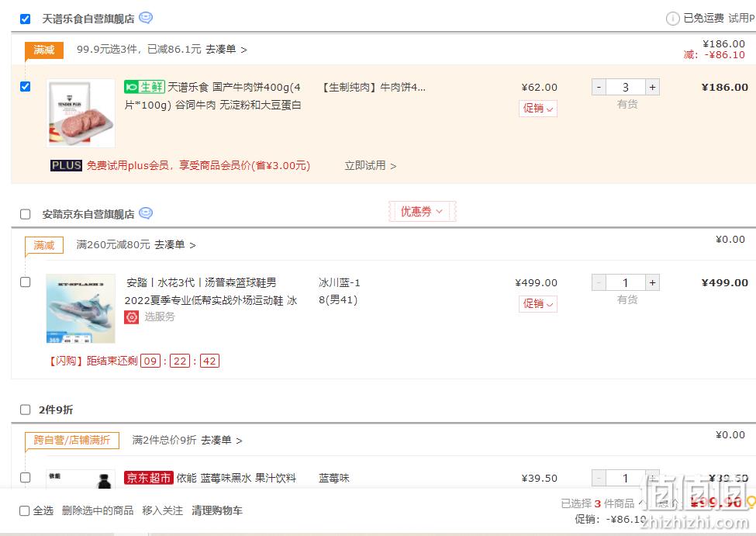
Task: Uncheck the 牛肉饼 item checkbox
Action: point(25,86)
